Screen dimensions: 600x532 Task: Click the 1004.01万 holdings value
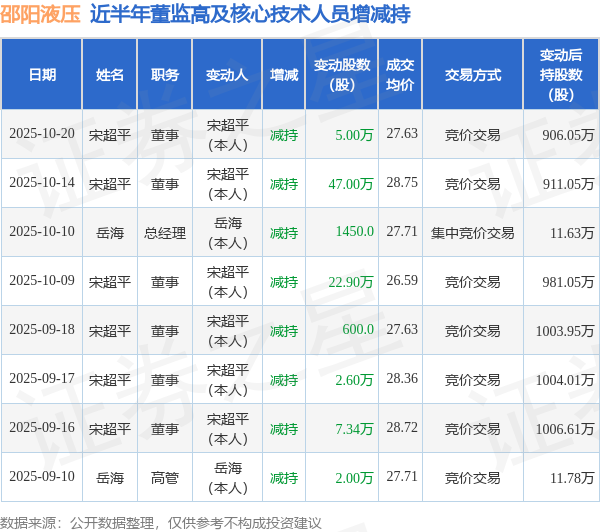[x=565, y=380]
